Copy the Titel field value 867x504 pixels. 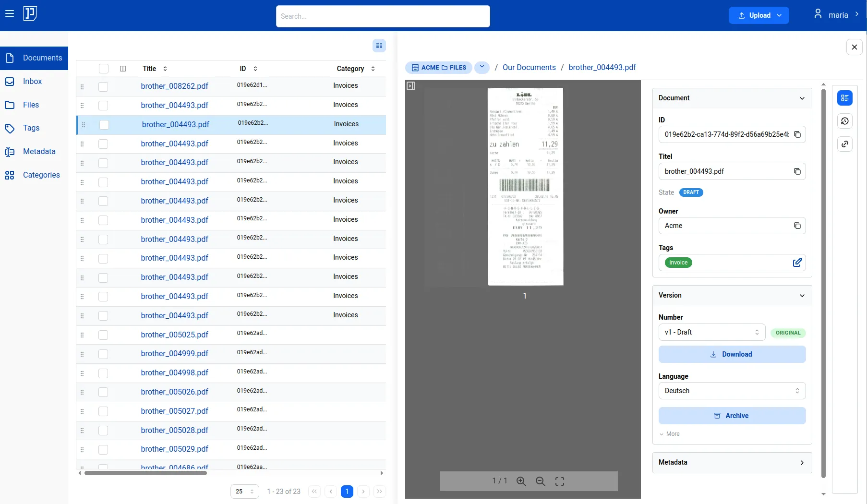[x=797, y=171]
